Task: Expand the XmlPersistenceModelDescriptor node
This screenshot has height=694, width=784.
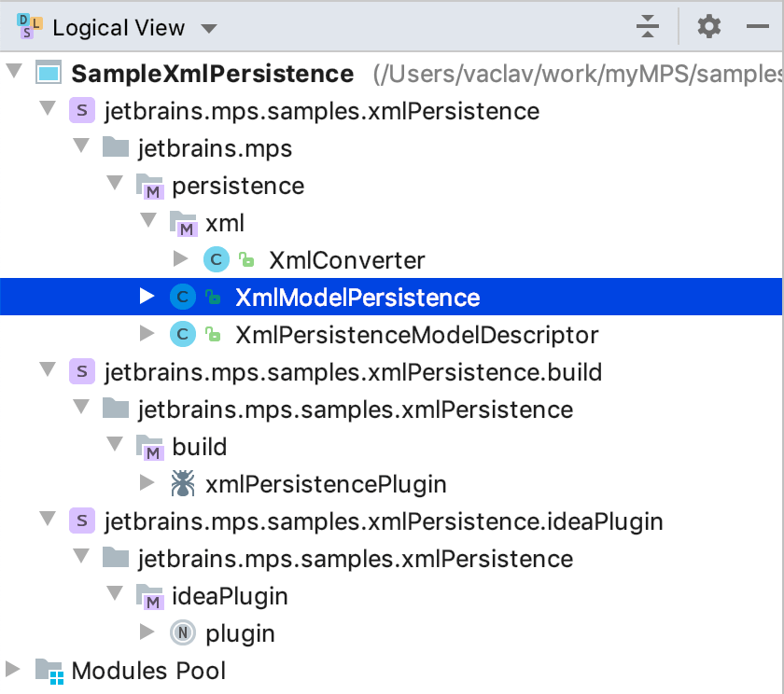Action: [x=147, y=335]
